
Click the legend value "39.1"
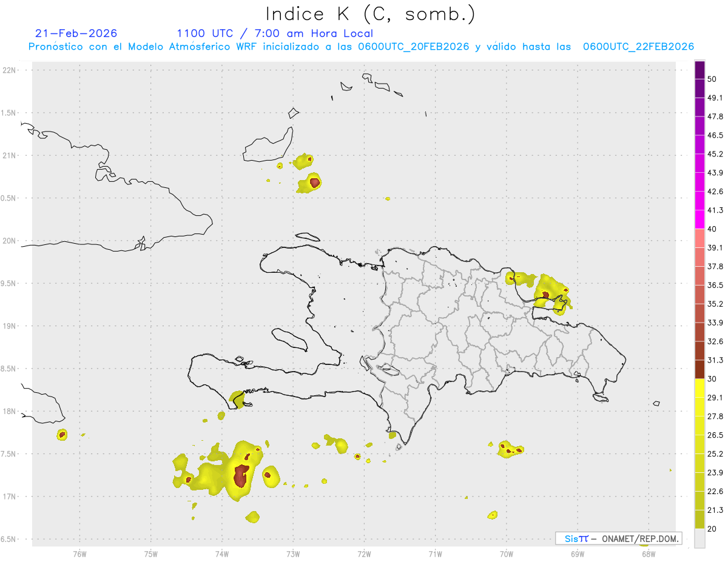[x=715, y=248]
